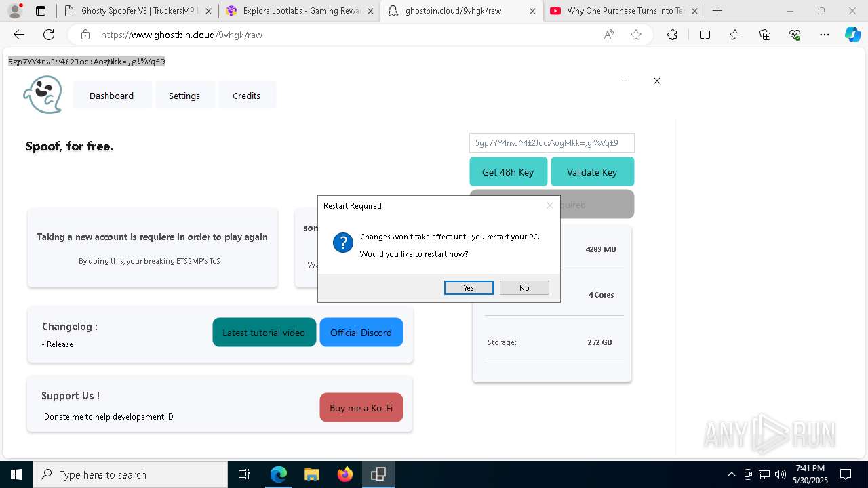
Task: Go back with the browser arrow
Action: (19, 35)
